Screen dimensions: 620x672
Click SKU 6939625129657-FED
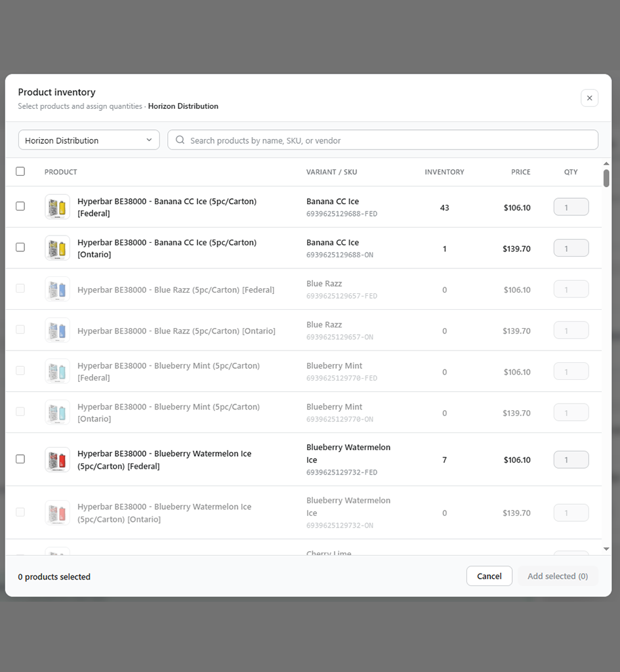tap(342, 296)
